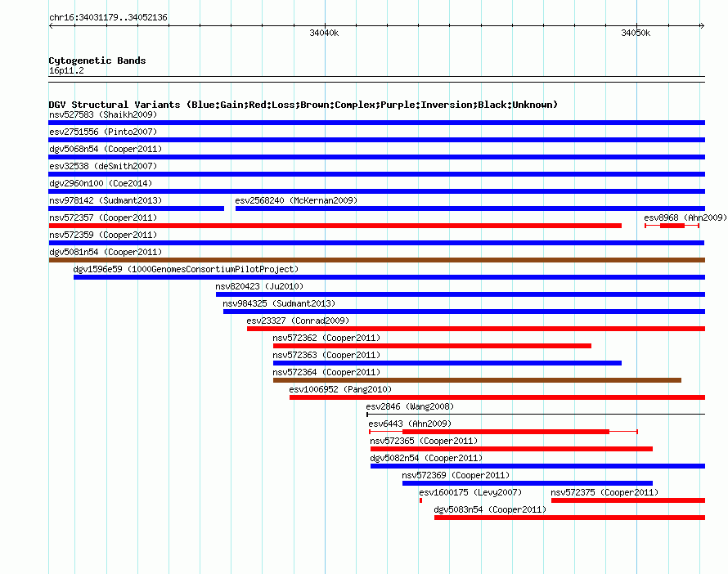The image size is (728, 574).
Task: Select the esv2751556 (Pinto2007) blue gain bar
Action: tap(376, 140)
